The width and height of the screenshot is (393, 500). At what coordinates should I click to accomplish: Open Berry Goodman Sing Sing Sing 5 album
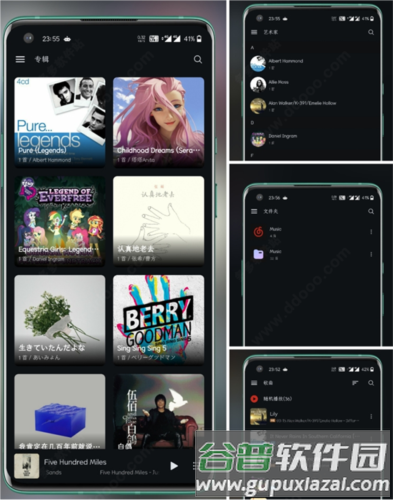[159, 319]
